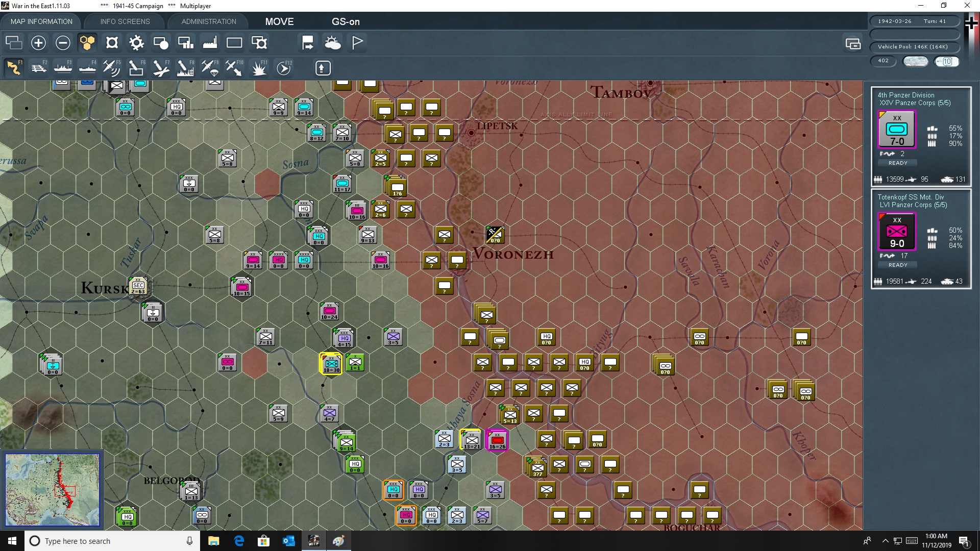Select F11 explosion mode icon
The width and height of the screenshot is (980, 551).
click(x=259, y=67)
